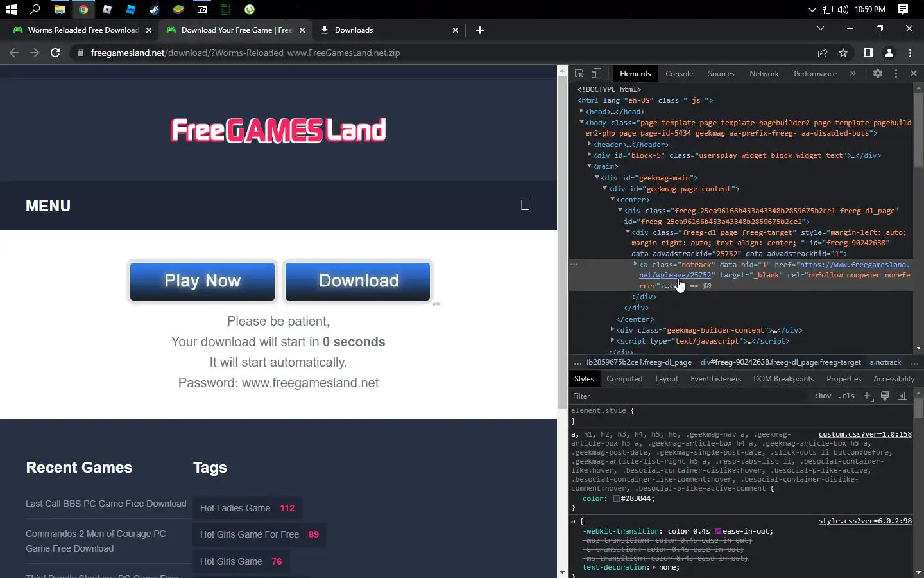Open 7-Zip from the taskbar
The height and width of the screenshot is (578, 924).
(202, 10)
